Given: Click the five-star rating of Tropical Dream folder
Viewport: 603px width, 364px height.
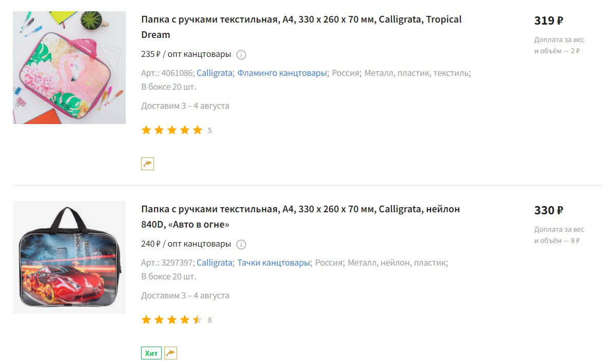Looking at the screenshot, I should tap(172, 130).
